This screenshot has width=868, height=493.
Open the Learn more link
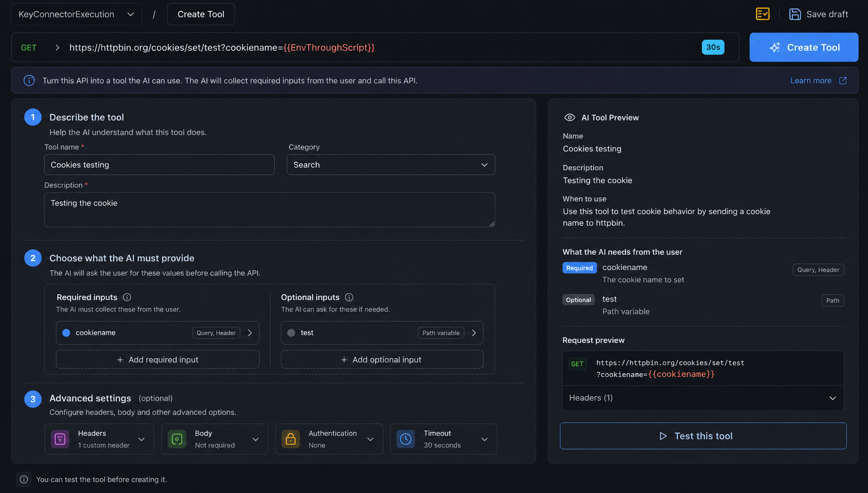pos(811,80)
